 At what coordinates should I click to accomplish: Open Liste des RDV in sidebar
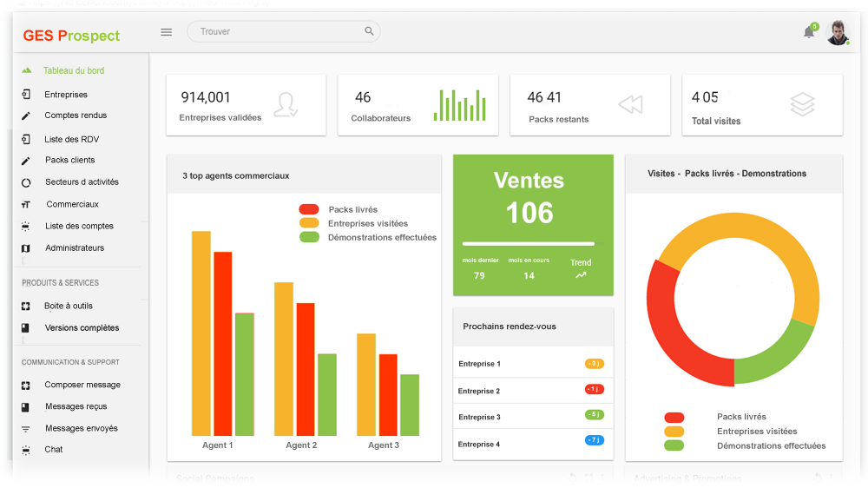click(x=71, y=139)
